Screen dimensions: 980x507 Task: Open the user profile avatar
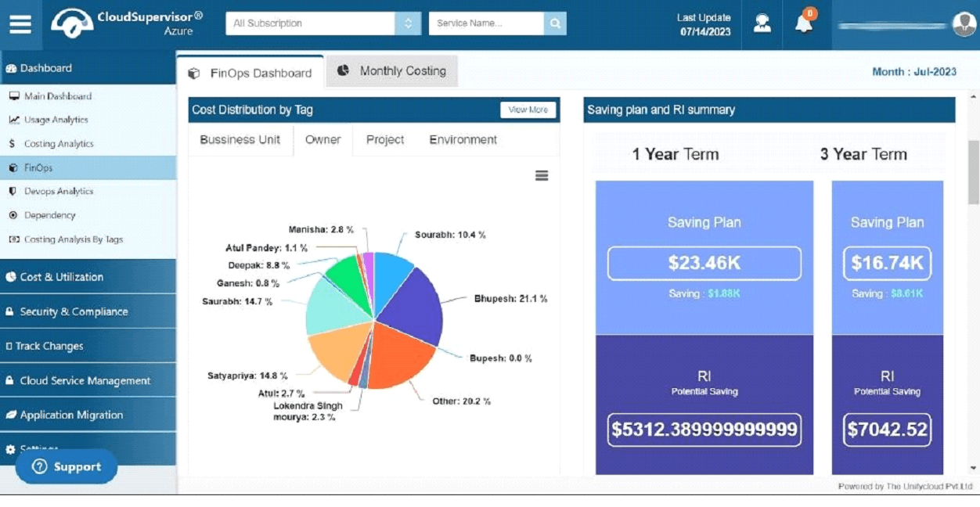point(964,24)
